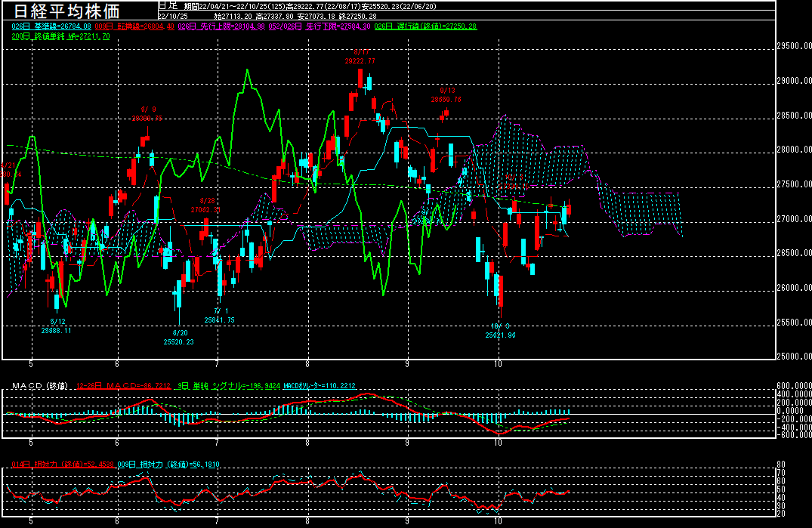Click the 26500.00 price axis label

tap(794, 253)
